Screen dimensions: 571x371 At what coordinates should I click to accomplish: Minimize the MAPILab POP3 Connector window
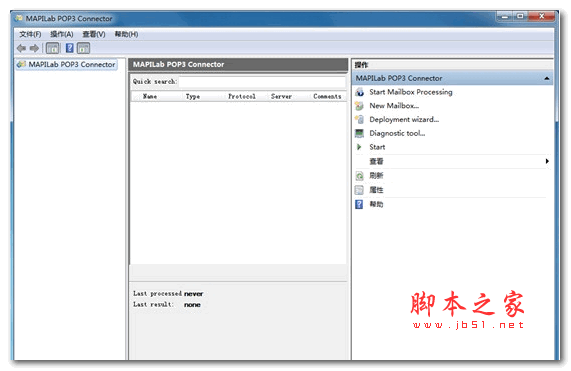(504, 16)
